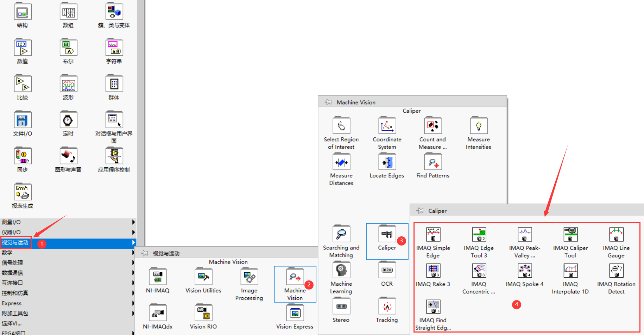This screenshot has width=644, height=335.
Task: Open the NI-IMAQdx subpalette
Action: [x=158, y=313]
